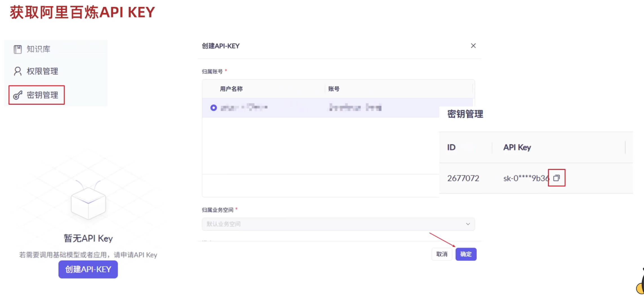Click the 归属账号 field label
This screenshot has height=295, width=644.
(212, 72)
